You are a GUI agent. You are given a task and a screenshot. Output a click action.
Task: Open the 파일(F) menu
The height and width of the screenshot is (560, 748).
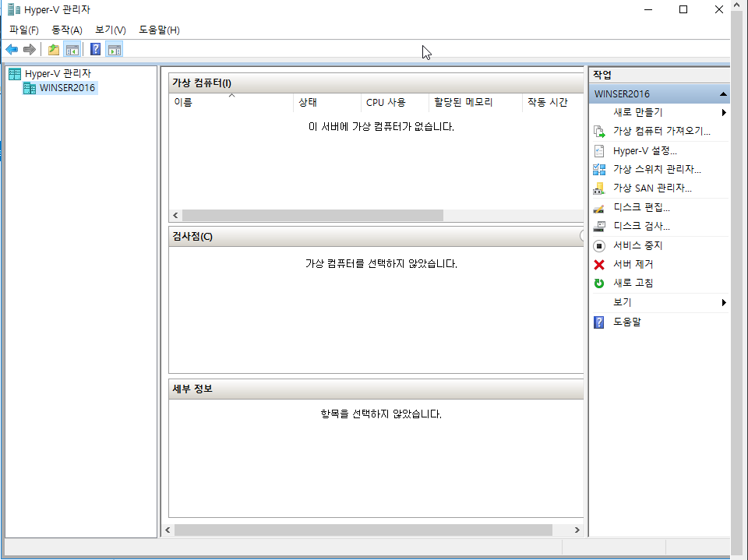(24, 30)
